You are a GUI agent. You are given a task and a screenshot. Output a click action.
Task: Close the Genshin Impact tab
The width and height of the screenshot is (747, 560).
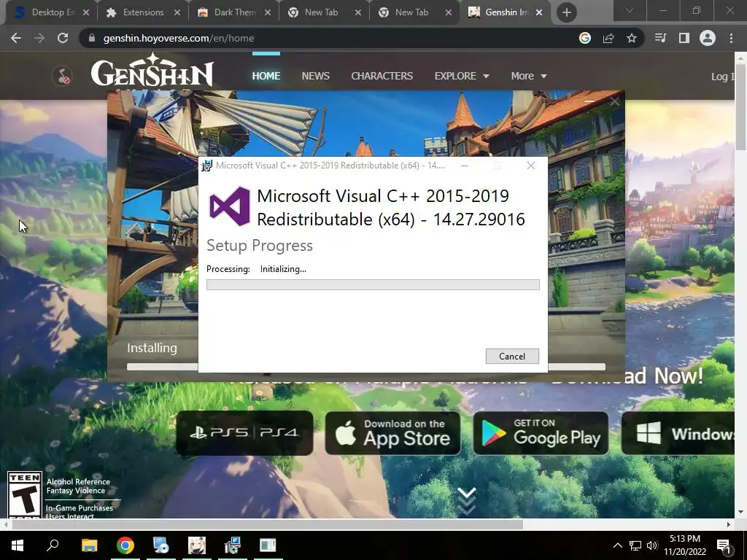pos(539,12)
